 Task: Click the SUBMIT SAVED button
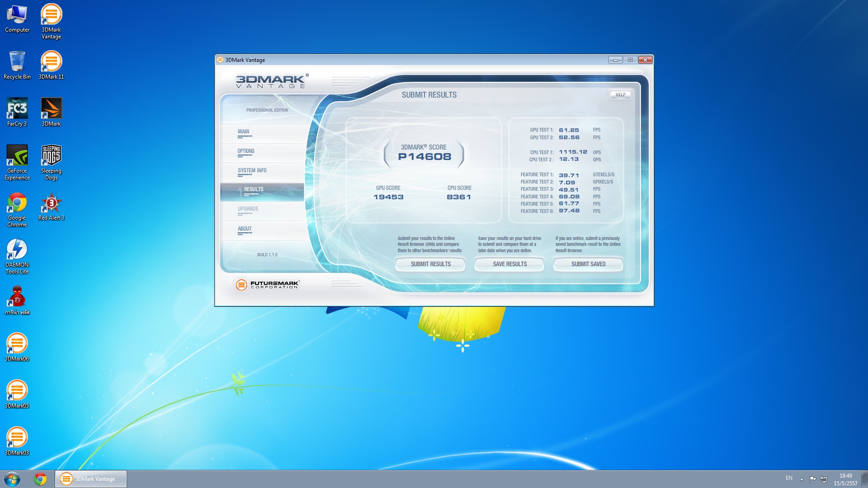click(588, 264)
